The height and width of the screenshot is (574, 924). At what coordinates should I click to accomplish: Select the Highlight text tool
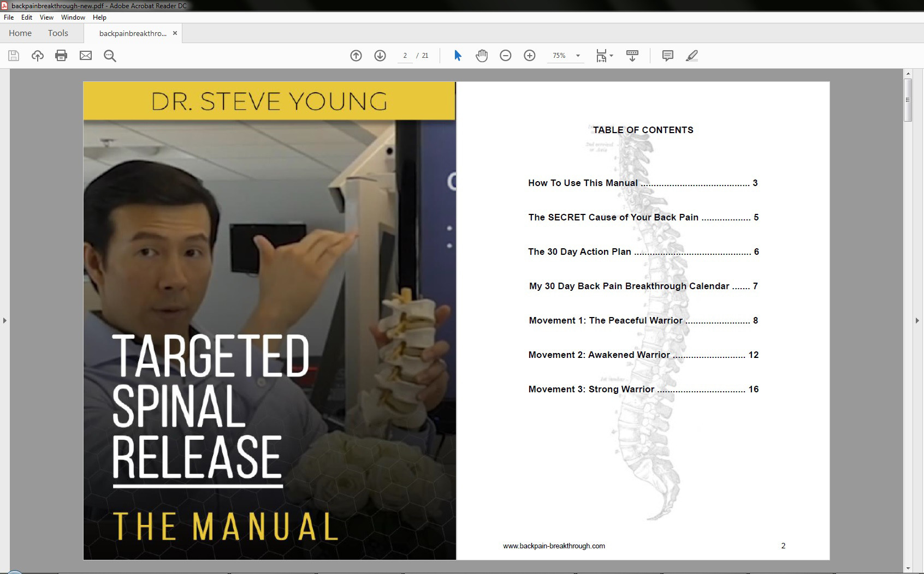(692, 55)
